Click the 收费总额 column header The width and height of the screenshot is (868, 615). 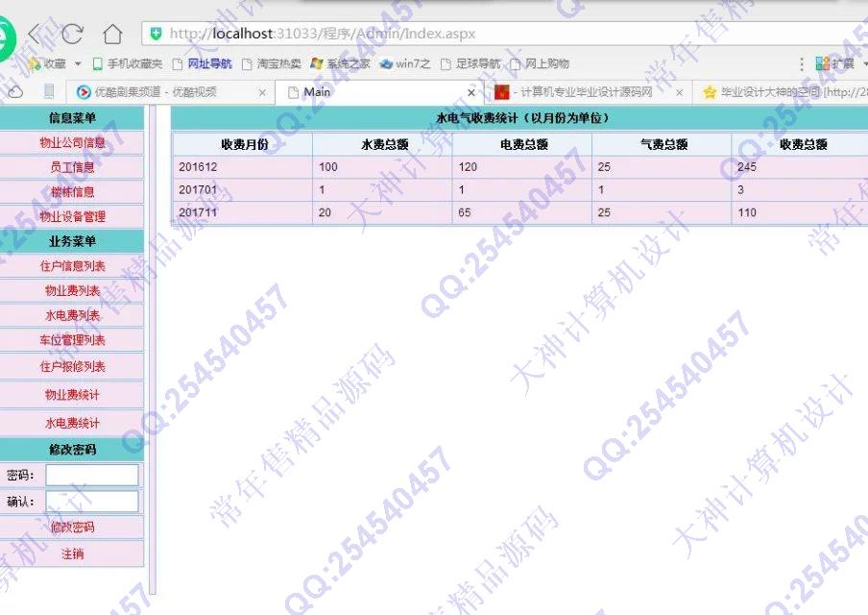[801, 144]
